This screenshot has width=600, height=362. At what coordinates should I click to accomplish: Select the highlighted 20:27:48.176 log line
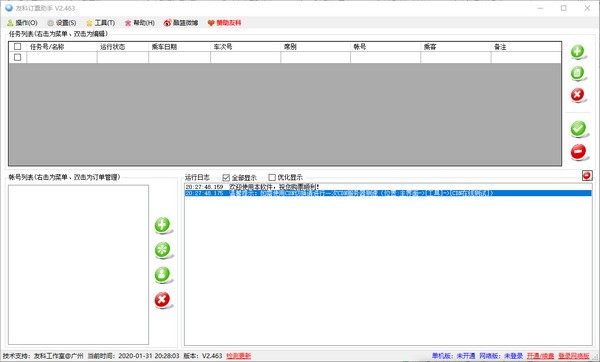[x=388, y=193]
